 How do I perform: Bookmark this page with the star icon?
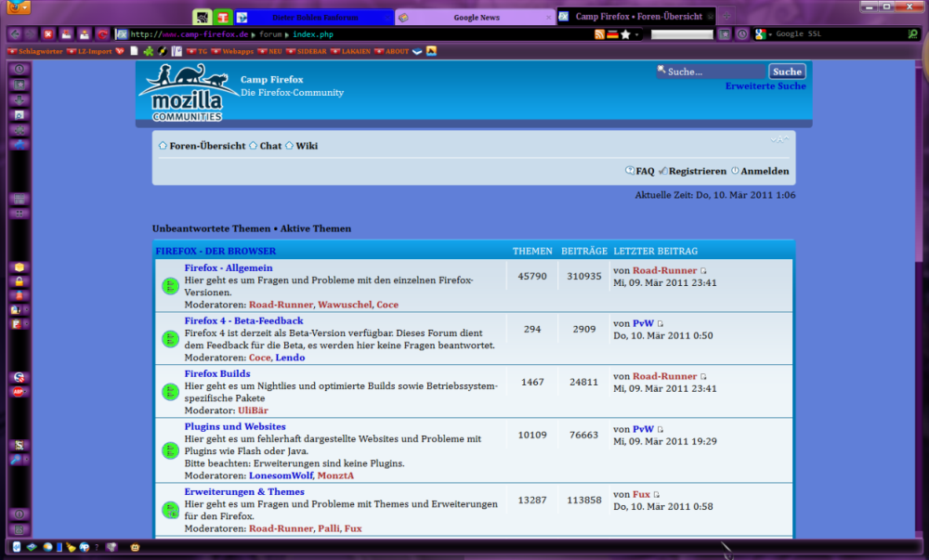click(625, 34)
